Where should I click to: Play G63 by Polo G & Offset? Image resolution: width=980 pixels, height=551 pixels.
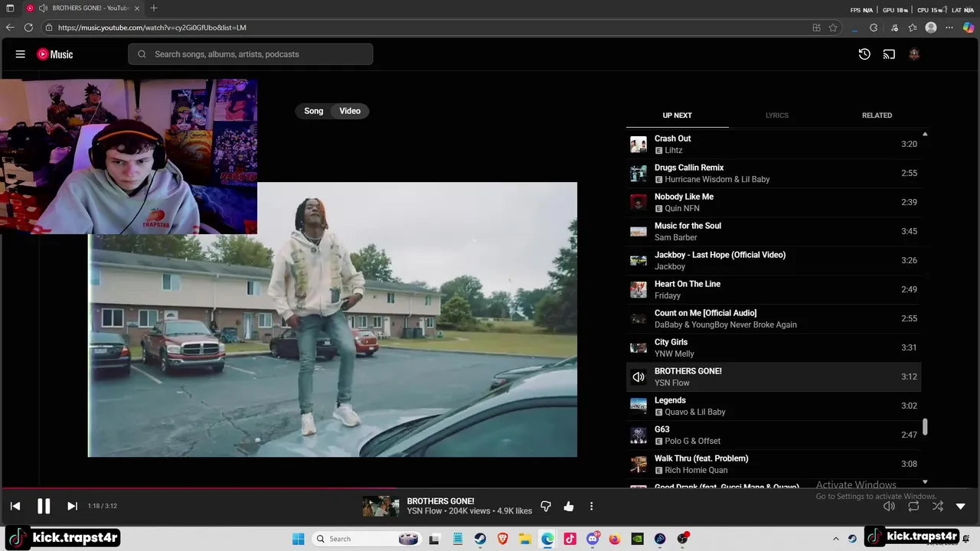(x=773, y=435)
